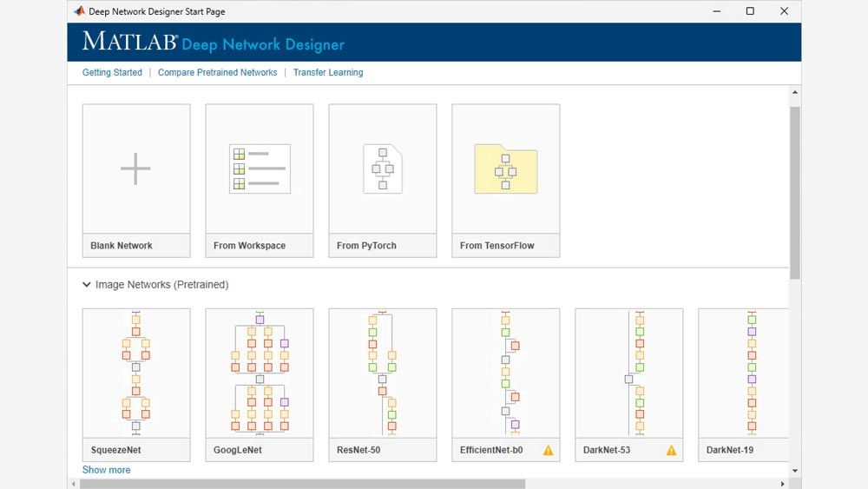Select the From TensorFlow folder icon

click(x=505, y=169)
